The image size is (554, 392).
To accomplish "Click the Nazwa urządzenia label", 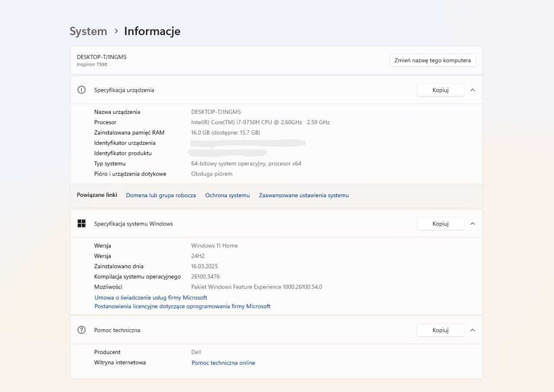I will pos(117,112).
